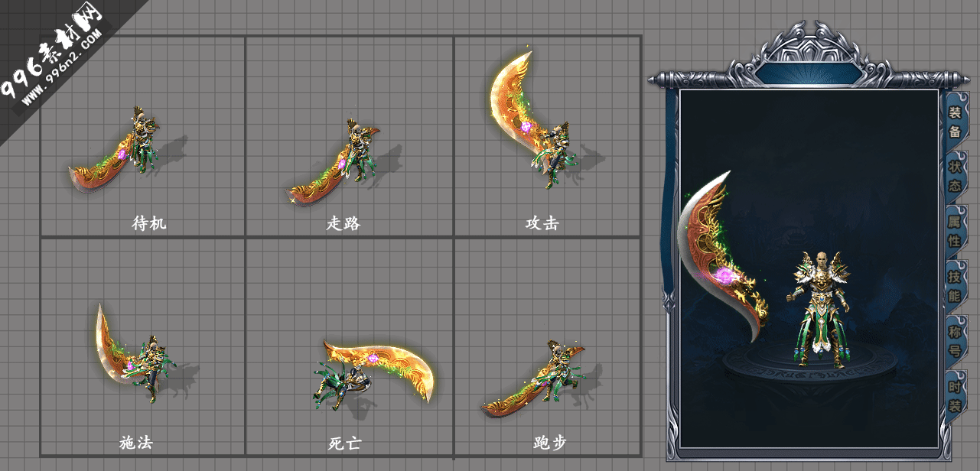Select the 走路 walking animation sprite

click(x=340, y=164)
